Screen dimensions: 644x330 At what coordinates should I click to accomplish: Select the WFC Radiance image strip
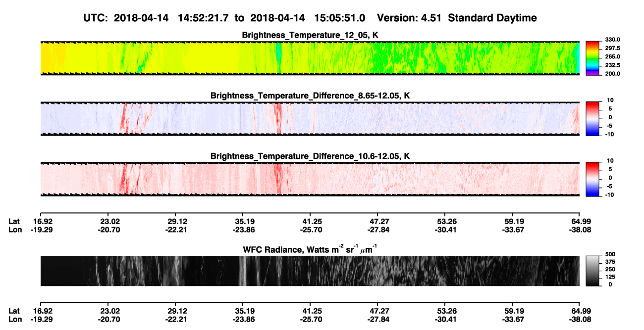[310, 271]
